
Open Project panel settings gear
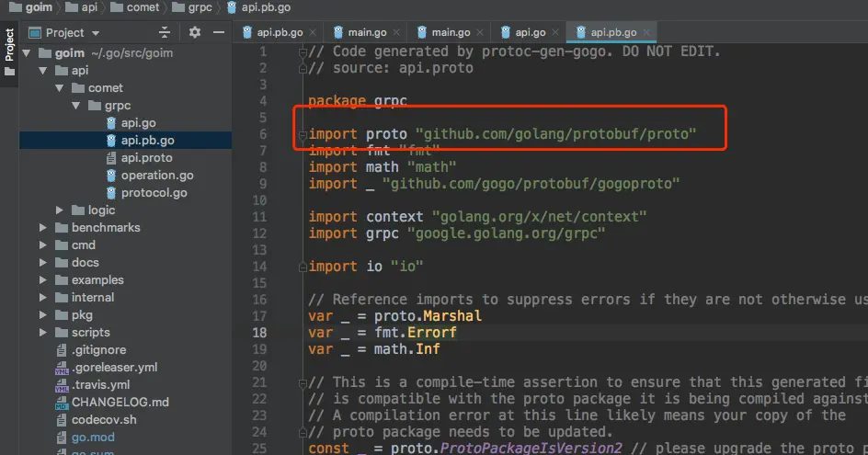click(194, 33)
